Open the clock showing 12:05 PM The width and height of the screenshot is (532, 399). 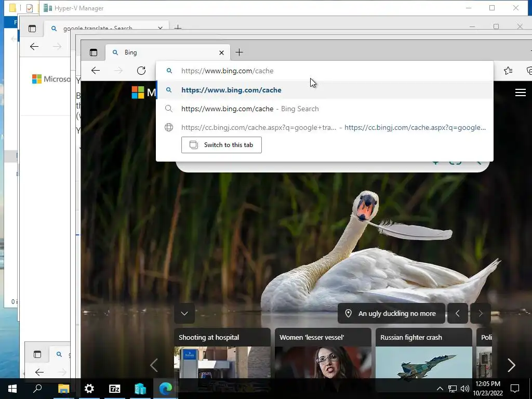coord(488,389)
